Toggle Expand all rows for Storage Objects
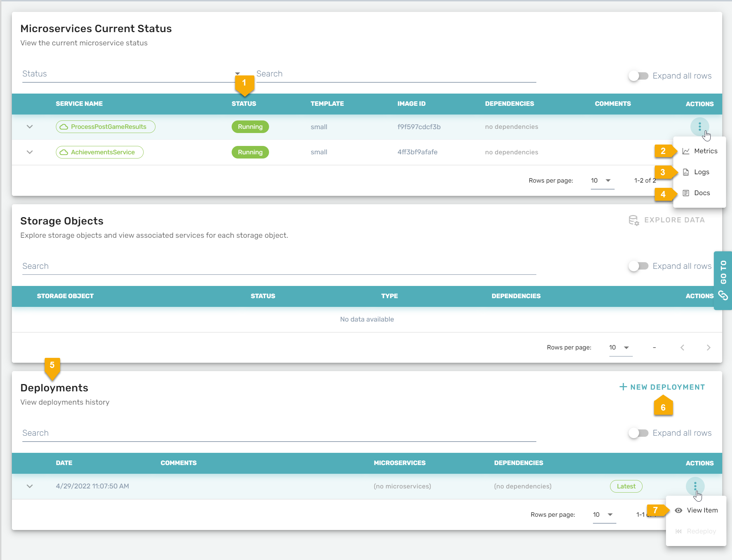This screenshot has width=732, height=560. pos(638,266)
